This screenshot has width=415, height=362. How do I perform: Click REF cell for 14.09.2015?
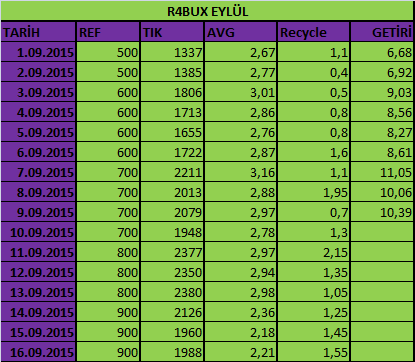(108, 312)
